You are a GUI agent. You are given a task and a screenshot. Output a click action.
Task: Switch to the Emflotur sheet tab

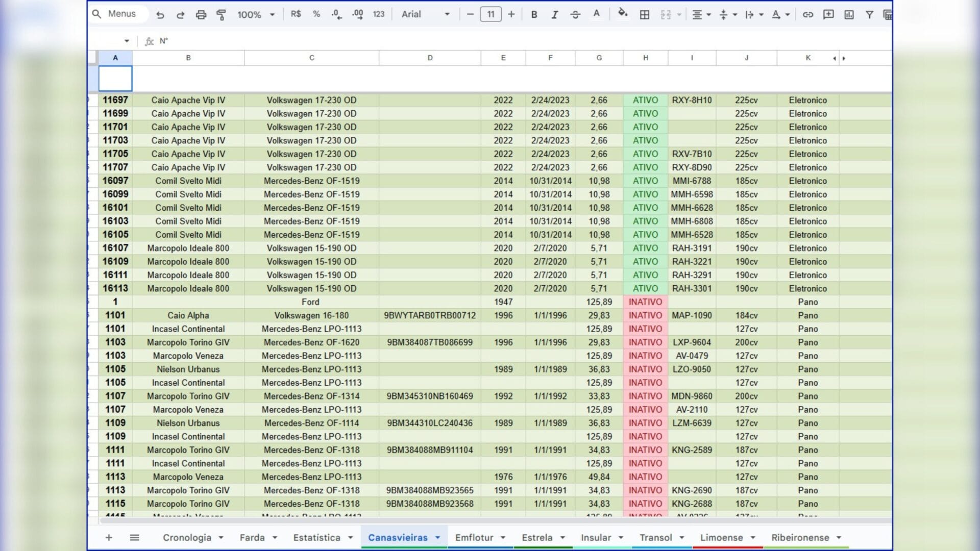(x=474, y=538)
